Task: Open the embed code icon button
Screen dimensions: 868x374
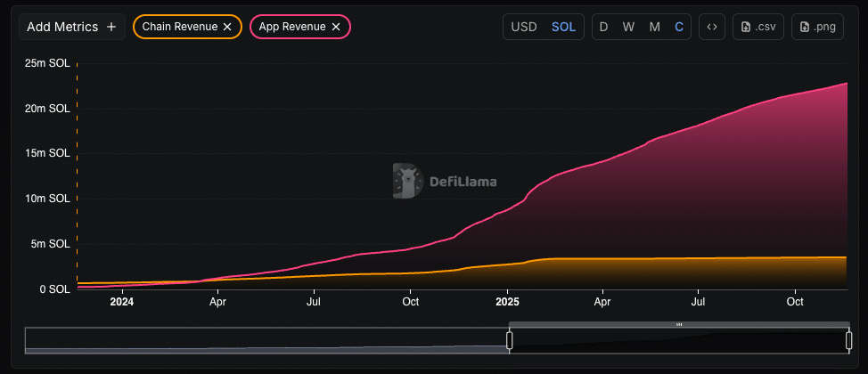Action: [711, 27]
